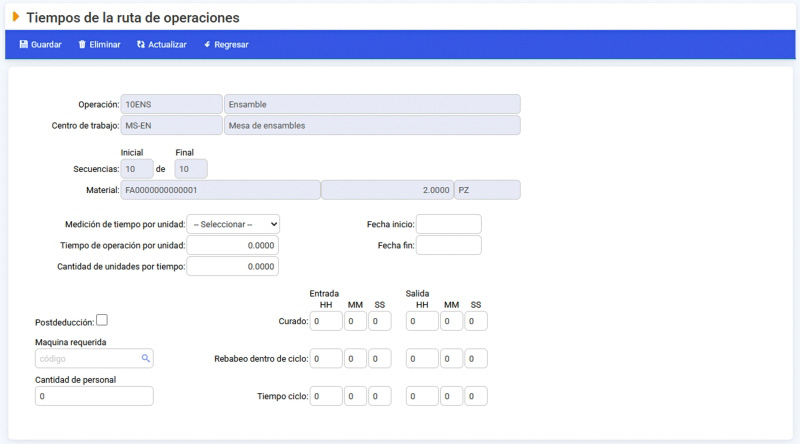Focus the Fecha fin field
The width and height of the screenshot is (800, 444).
[448, 245]
